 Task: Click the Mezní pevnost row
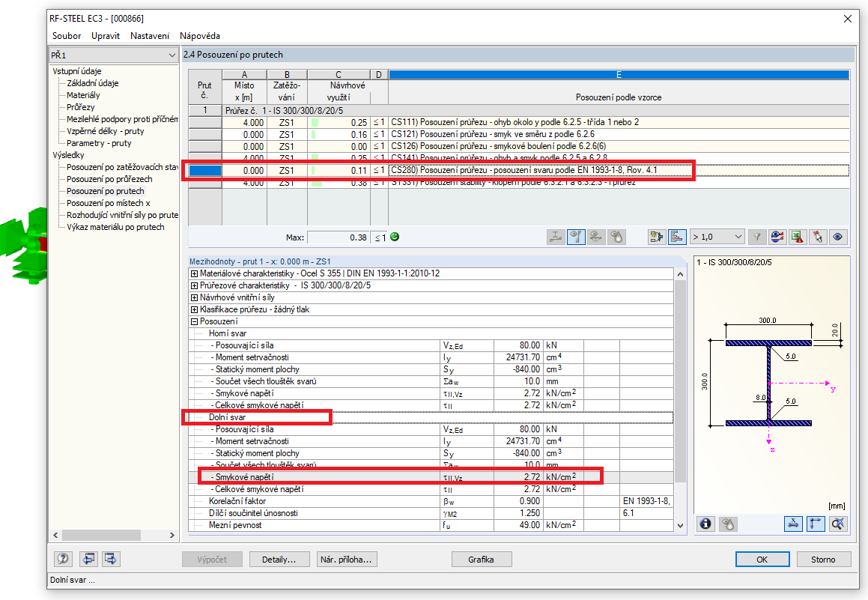point(431,525)
